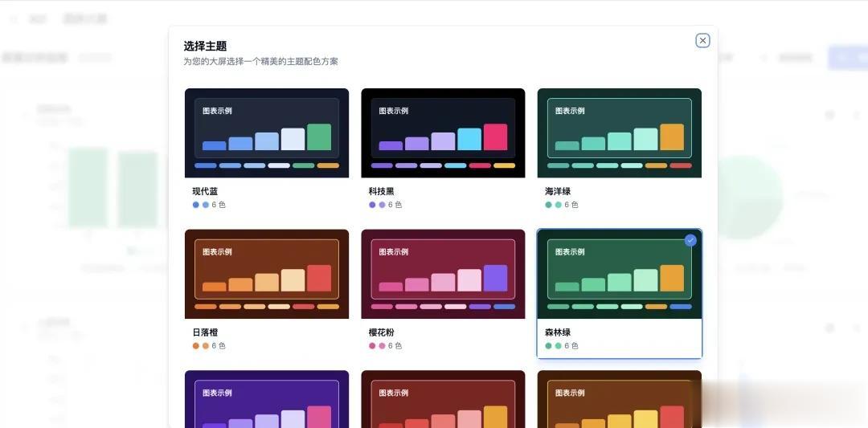Click the first purple dot under 科技黑

(372, 205)
